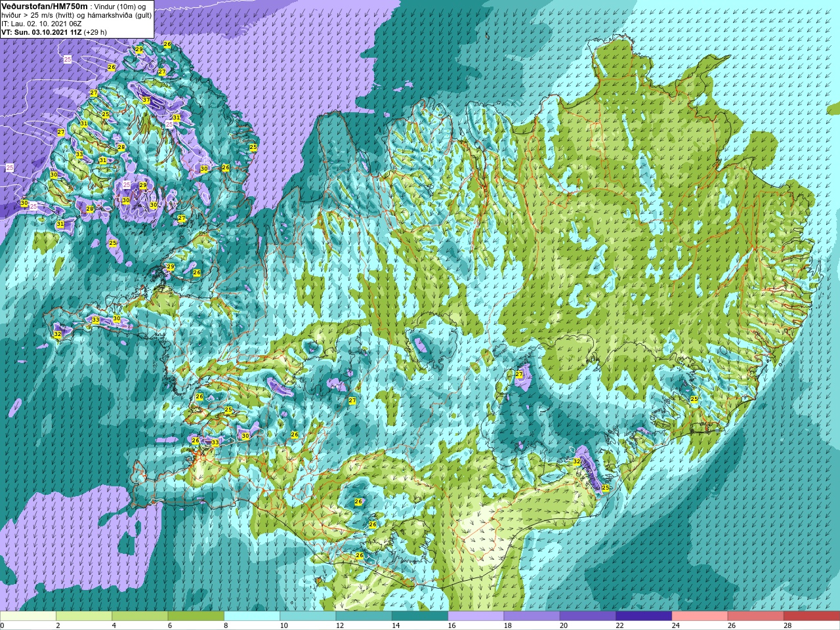Click the legend scale label '12'

(x=339, y=625)
